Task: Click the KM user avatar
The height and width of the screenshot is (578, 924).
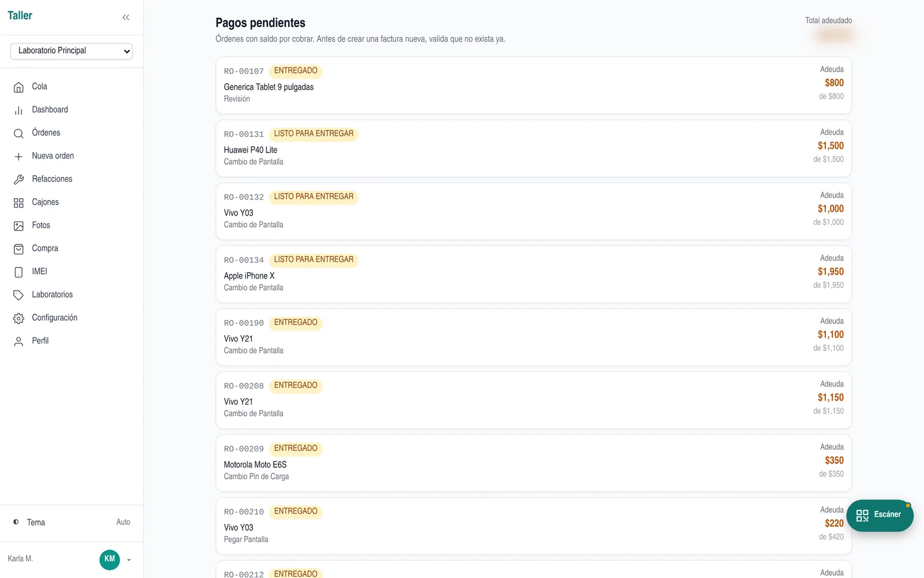Action: (110, 559)
